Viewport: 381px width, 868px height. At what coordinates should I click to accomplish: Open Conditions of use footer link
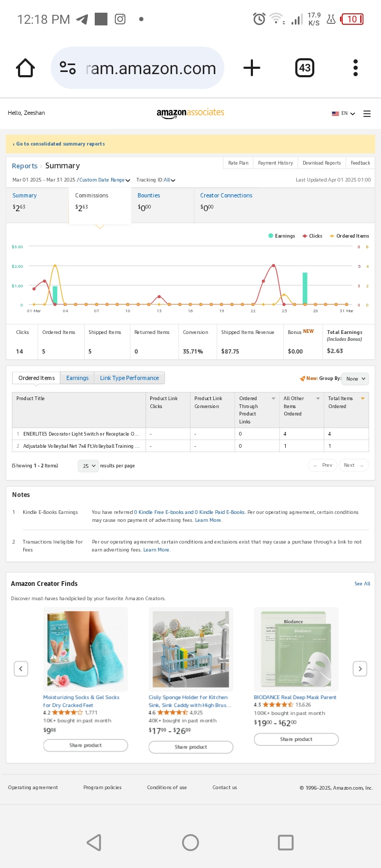tap(167, 788)
